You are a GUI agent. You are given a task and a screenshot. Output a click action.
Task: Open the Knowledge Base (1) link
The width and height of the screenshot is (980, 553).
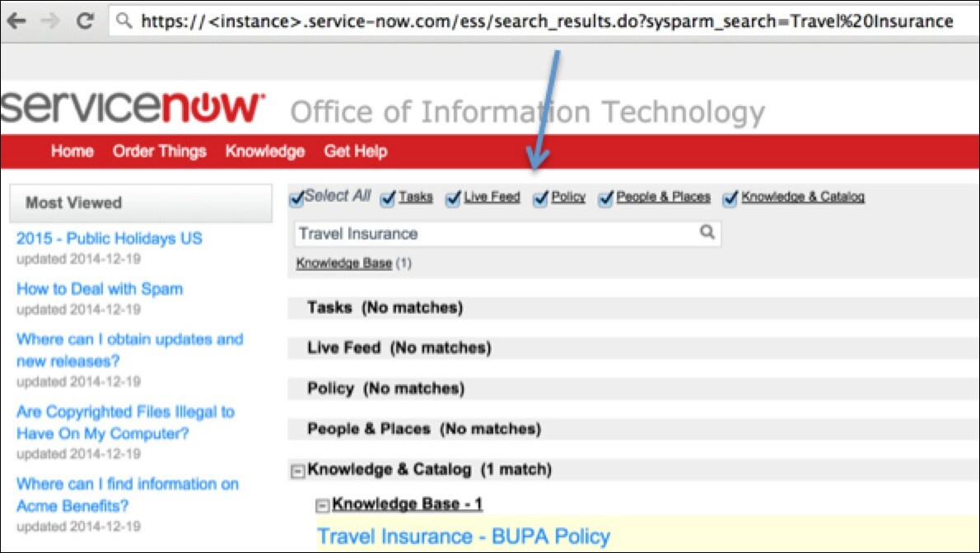coord(343,263)
